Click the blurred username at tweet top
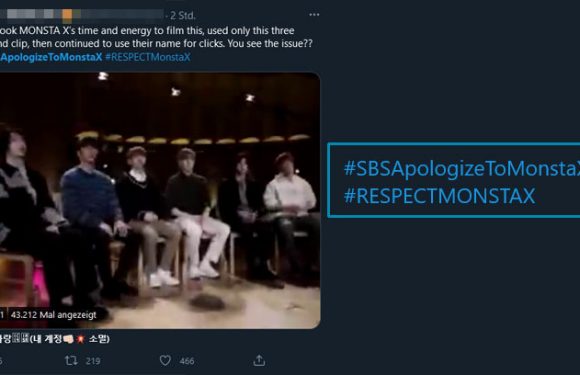The image size is (580, 375). pyautogui.click(x=81, y=14)
